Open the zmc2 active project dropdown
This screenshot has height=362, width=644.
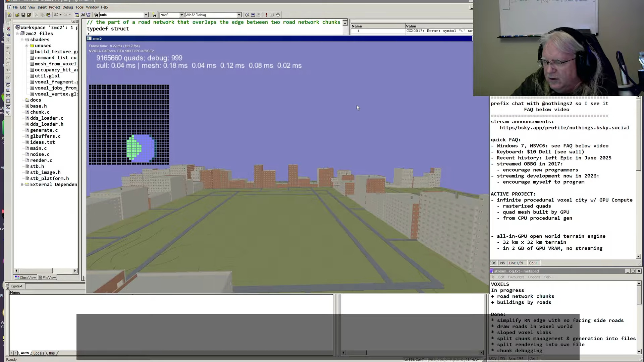(181, 15)
